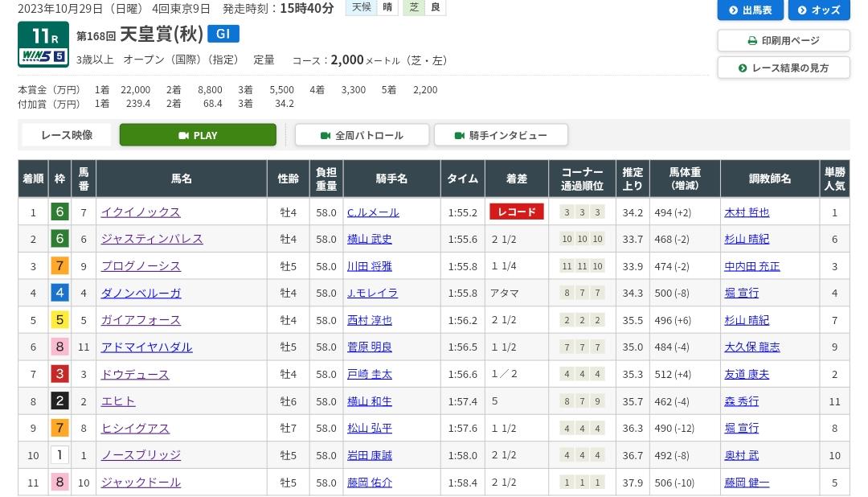Open trainer 友道 康夫 profile
The width and height of the screenshot is (868, 497).
[747, 375]
